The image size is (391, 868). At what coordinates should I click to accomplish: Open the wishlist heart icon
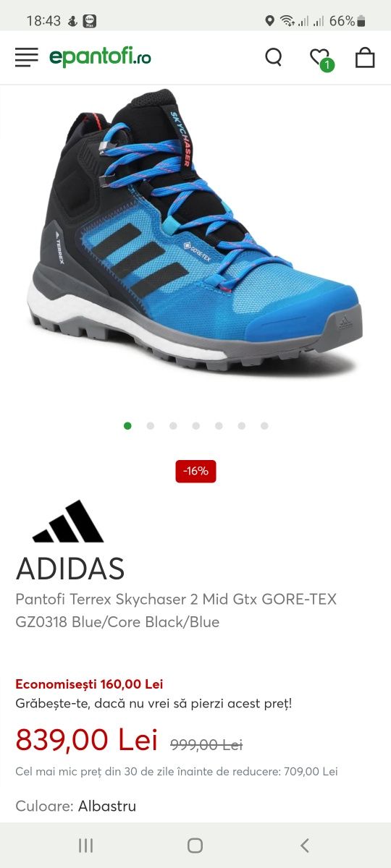pos(320,58)
